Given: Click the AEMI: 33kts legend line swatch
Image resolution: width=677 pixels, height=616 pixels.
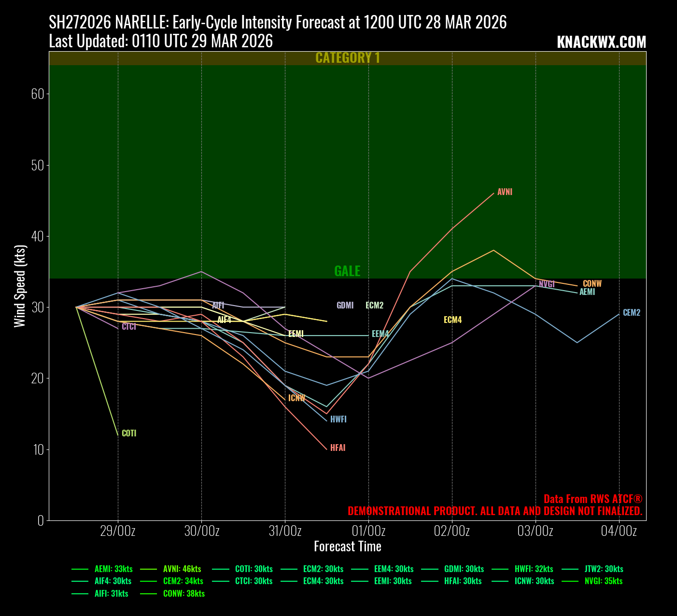Looking at the screenshot, I should 80,569.
